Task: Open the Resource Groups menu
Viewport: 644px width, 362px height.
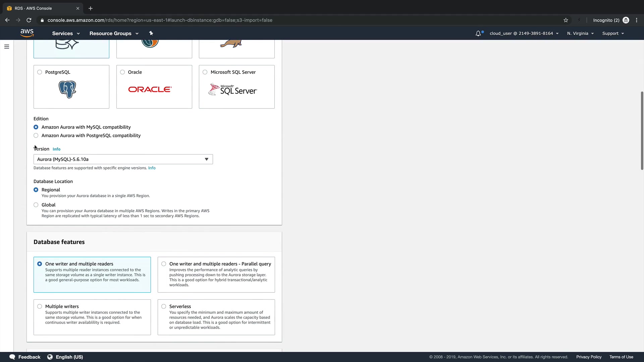Action: click(x=114, y=34)
